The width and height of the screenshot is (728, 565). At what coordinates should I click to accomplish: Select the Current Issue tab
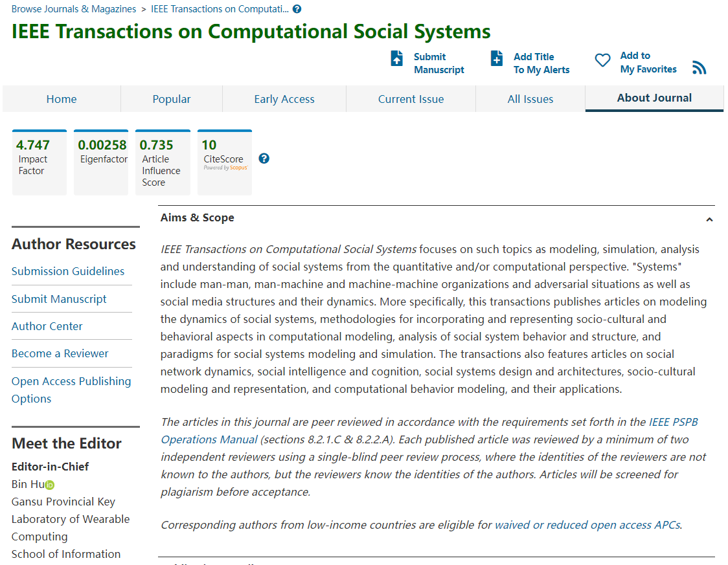pyautogui.click(x=411, y=99)
